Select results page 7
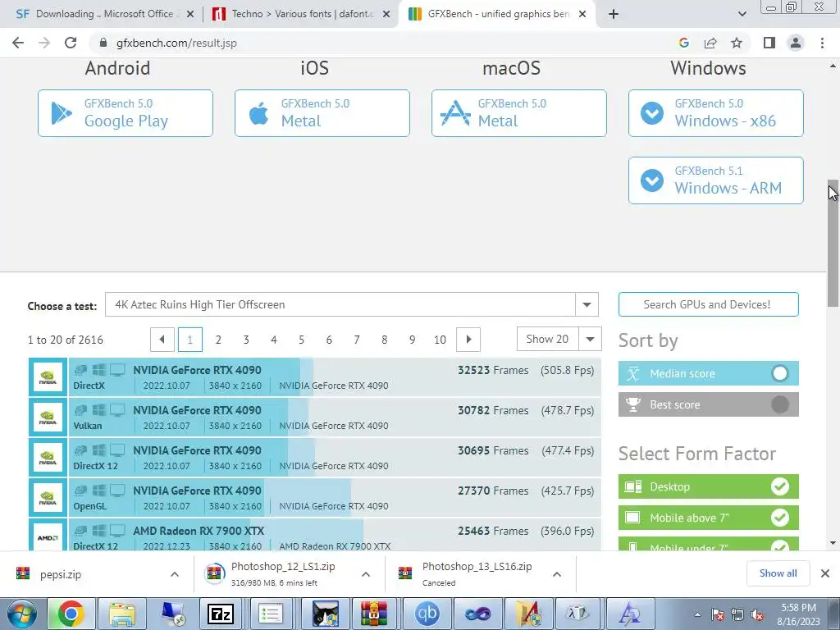This screenshot has height=630, width=840. (x=357, y=340)
